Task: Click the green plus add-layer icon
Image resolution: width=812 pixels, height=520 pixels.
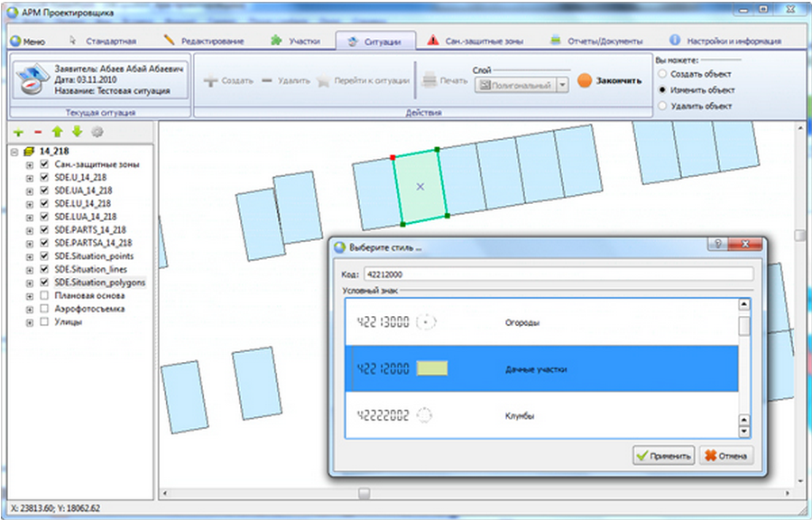Action: coord(19,132)
